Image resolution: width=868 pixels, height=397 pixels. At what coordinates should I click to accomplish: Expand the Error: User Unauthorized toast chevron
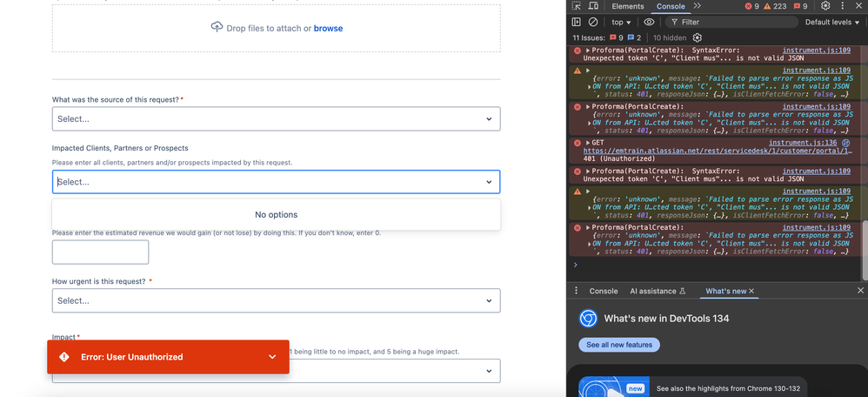[x=272, y=357]
